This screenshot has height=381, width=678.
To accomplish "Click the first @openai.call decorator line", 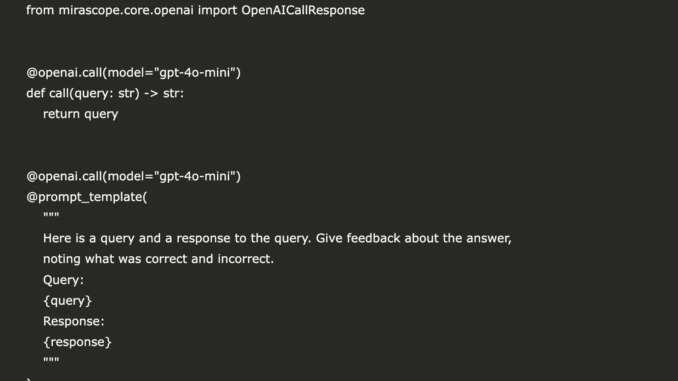I will 133,73.
